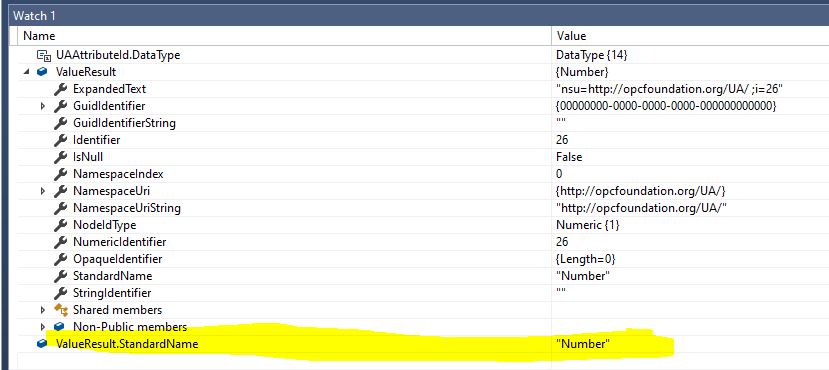The image size is (829, 370).
Task: Click cube icon of ValueResult.StandardName row
Action: point(42,344)
